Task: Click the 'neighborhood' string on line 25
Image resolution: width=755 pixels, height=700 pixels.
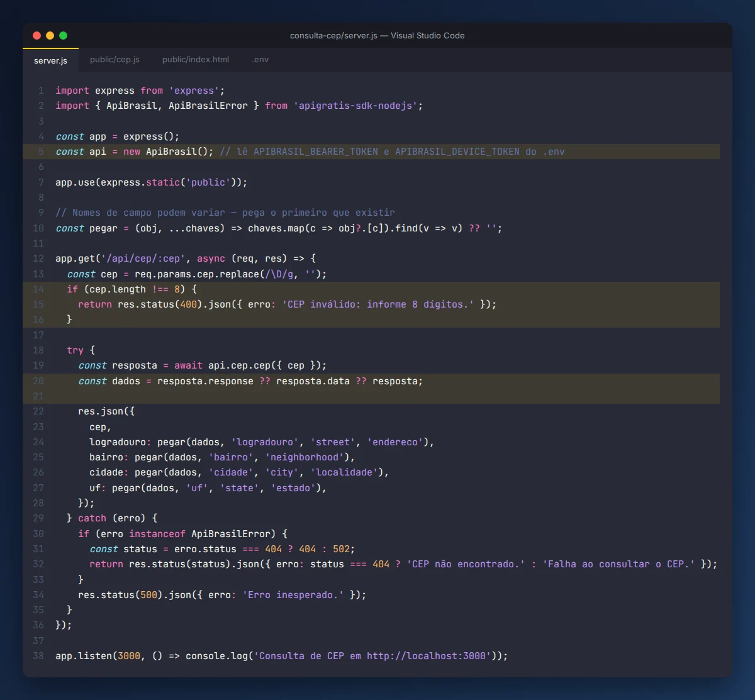Action: click(305, 457)
